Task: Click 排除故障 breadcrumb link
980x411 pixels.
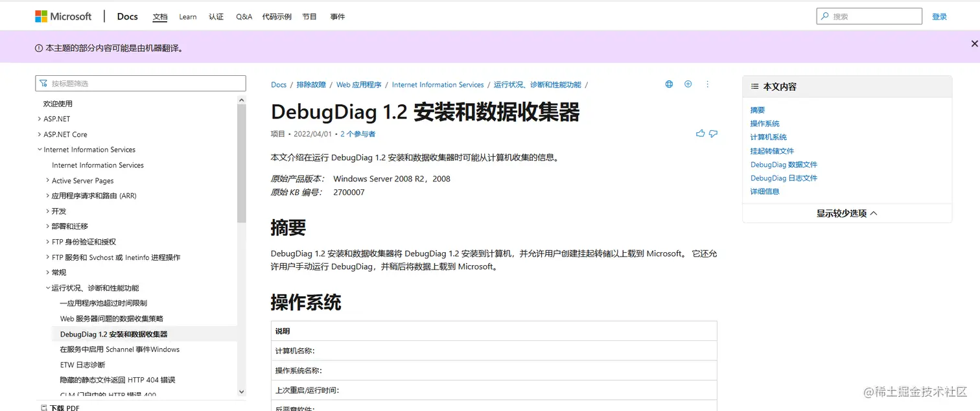Action: (311, 85)
